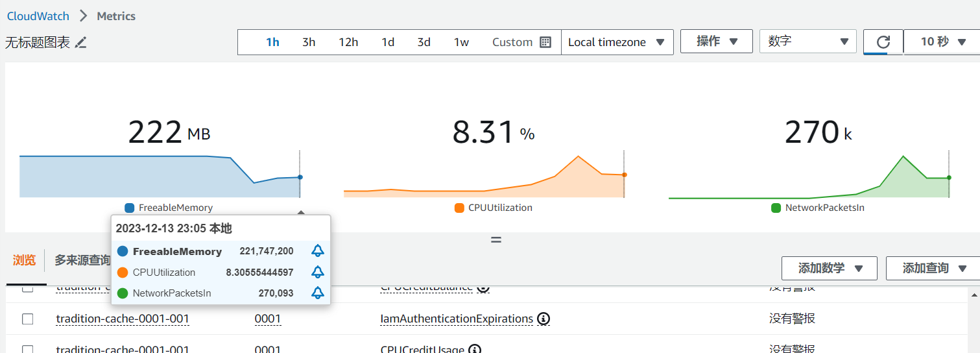
Task: Select the 1d time range
Action: click(x=388, y=42)
